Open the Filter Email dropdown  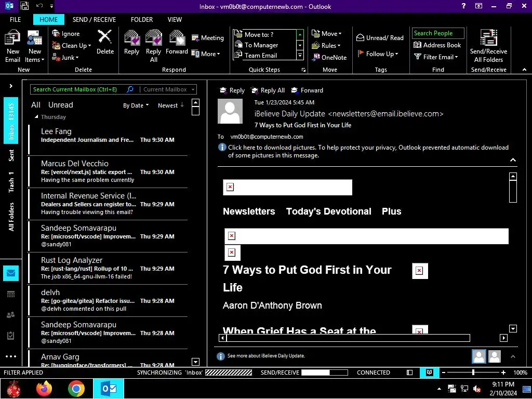pyautogui.click(x=436, y=57)
